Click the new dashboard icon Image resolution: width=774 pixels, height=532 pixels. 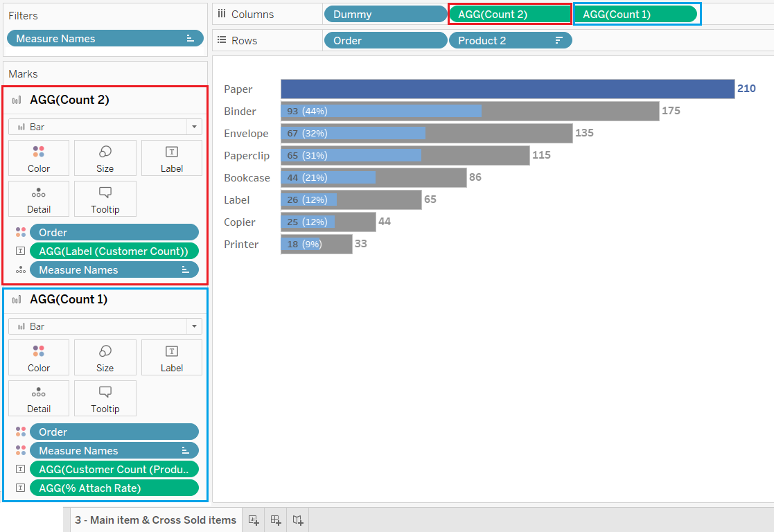coord(276,520)
